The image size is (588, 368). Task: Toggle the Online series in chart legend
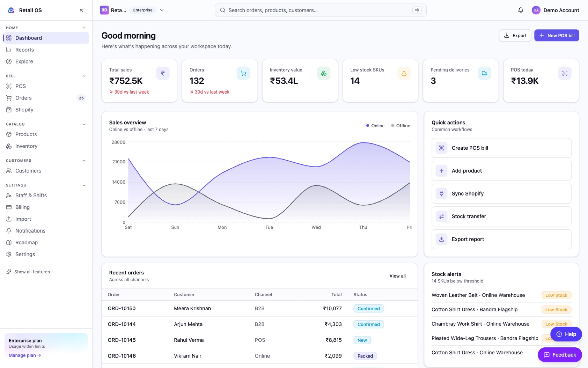[375, 125]
